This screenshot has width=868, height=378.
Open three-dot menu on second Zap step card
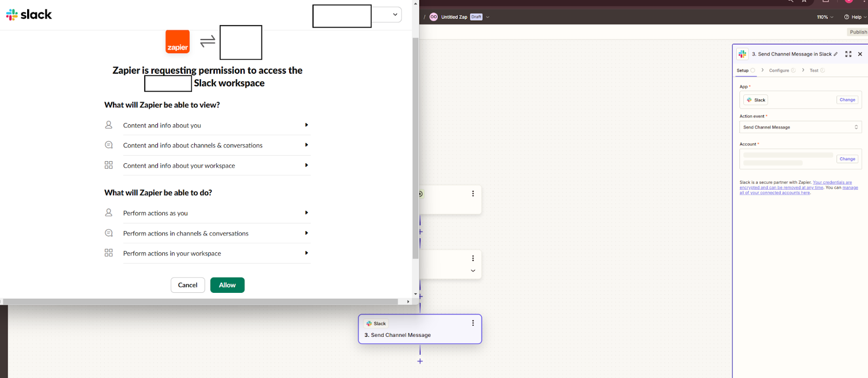point(473,258)
